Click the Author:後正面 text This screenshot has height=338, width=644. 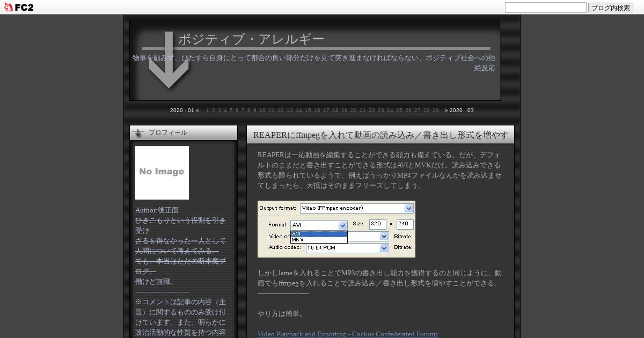click(157, 210)
